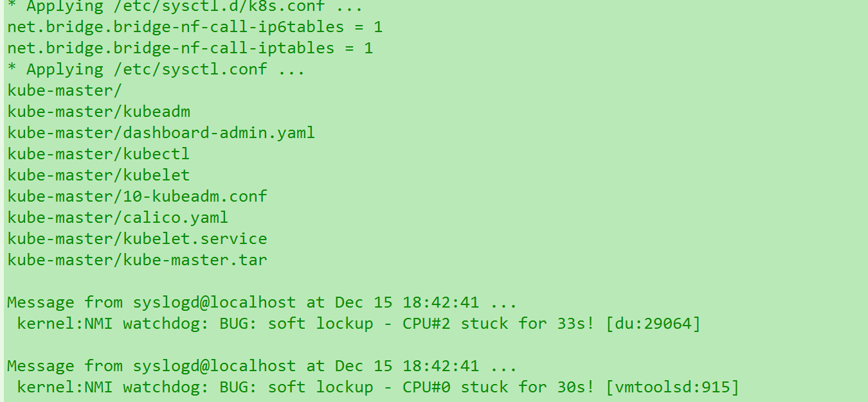Click the kubelet.service file line

(x=137, y=239)
